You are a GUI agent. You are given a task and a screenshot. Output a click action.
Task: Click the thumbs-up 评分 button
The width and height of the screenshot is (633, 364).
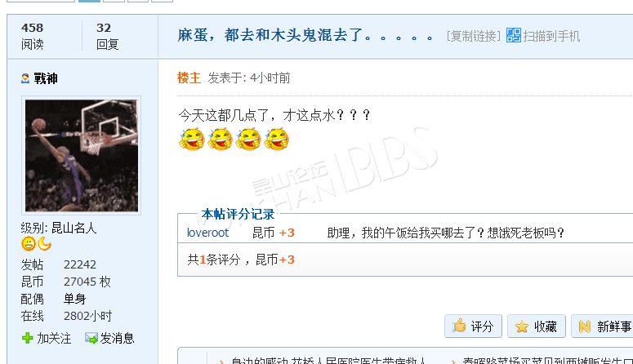(x=473, y=326)
